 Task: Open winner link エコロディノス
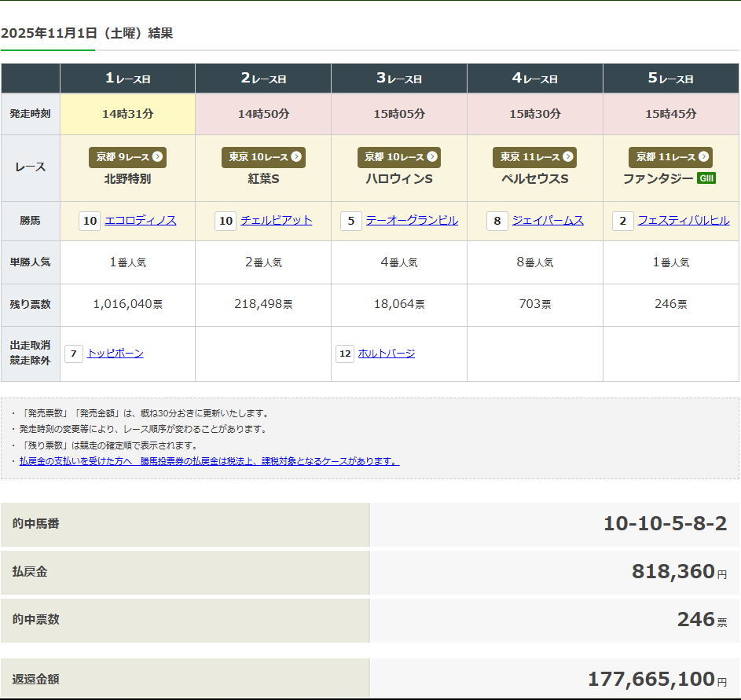point(140,221)
